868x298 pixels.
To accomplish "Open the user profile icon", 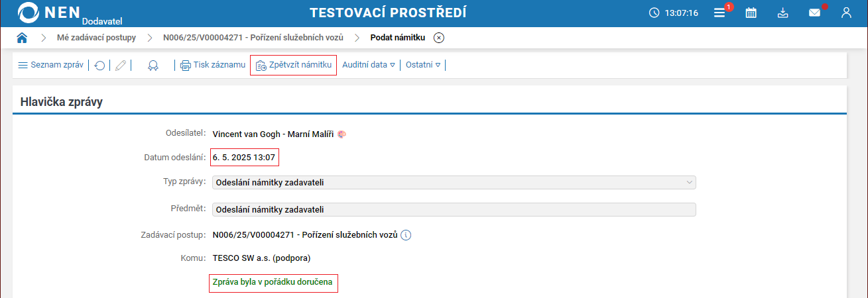I will (x=846, y=13).
